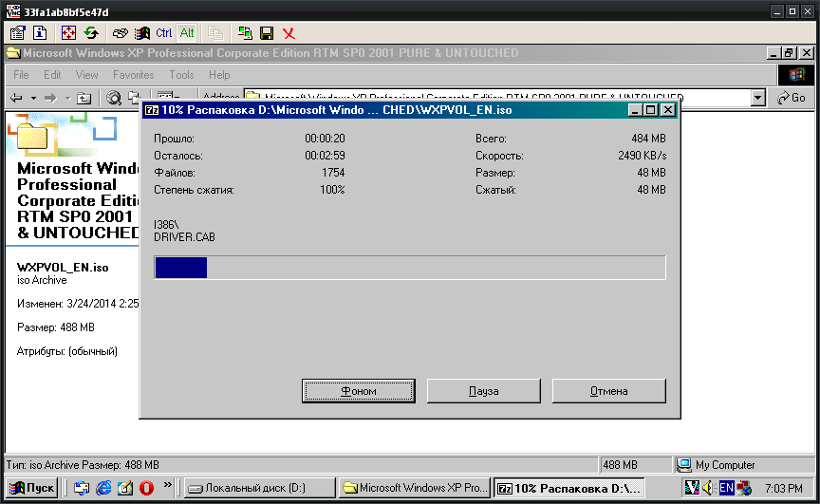
Task: Switch to Microsoft Windows XP Pro taskbar button
Action: 415,488
